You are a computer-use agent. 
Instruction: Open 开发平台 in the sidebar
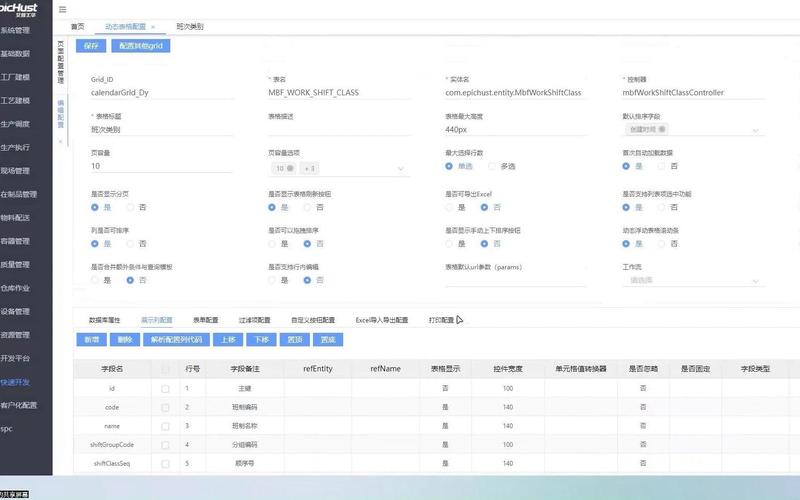click(15, 359)
